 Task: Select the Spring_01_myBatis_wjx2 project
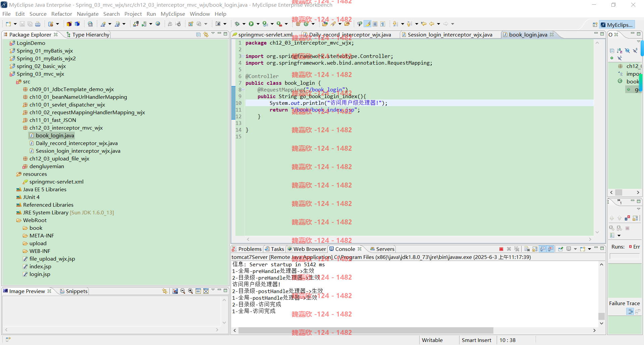[46, 58]
